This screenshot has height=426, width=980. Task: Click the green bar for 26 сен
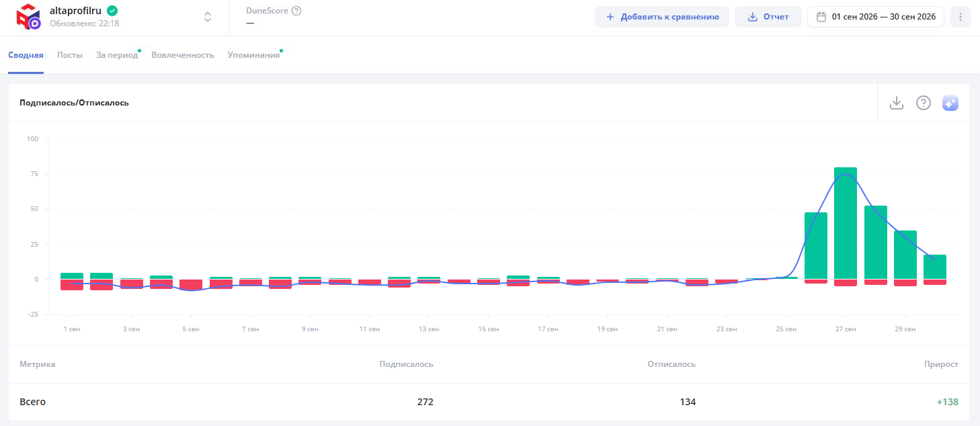[x=816, y=245]
